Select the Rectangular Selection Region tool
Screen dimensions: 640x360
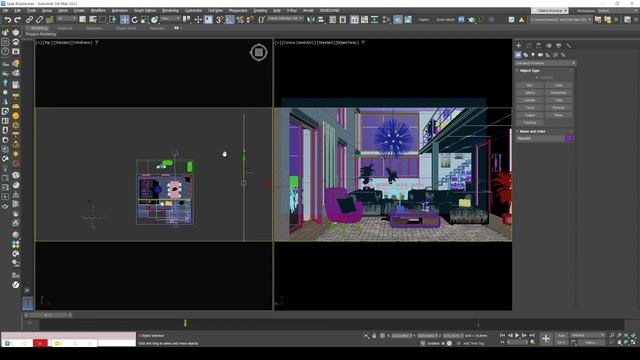(x=103, y=19)
